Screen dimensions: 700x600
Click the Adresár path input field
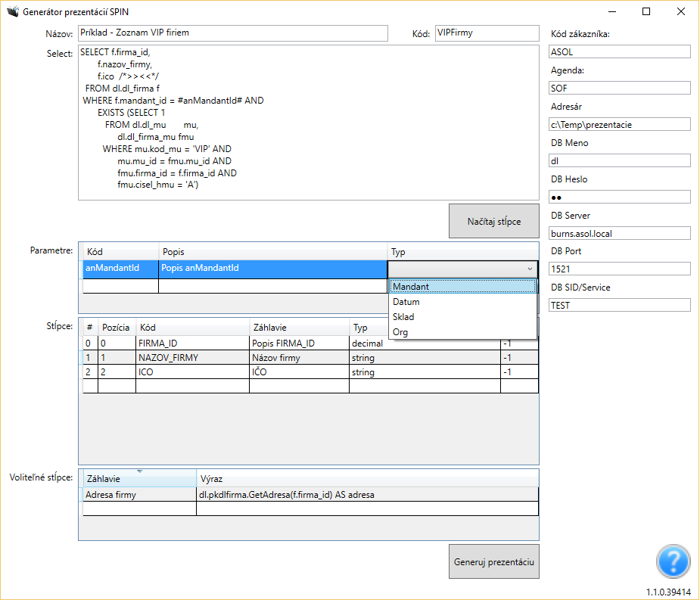pos(620,125)
